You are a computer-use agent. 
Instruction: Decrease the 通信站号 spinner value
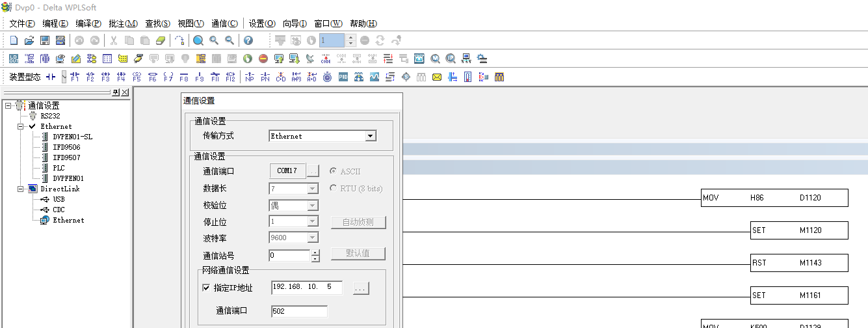click(315, 259)
